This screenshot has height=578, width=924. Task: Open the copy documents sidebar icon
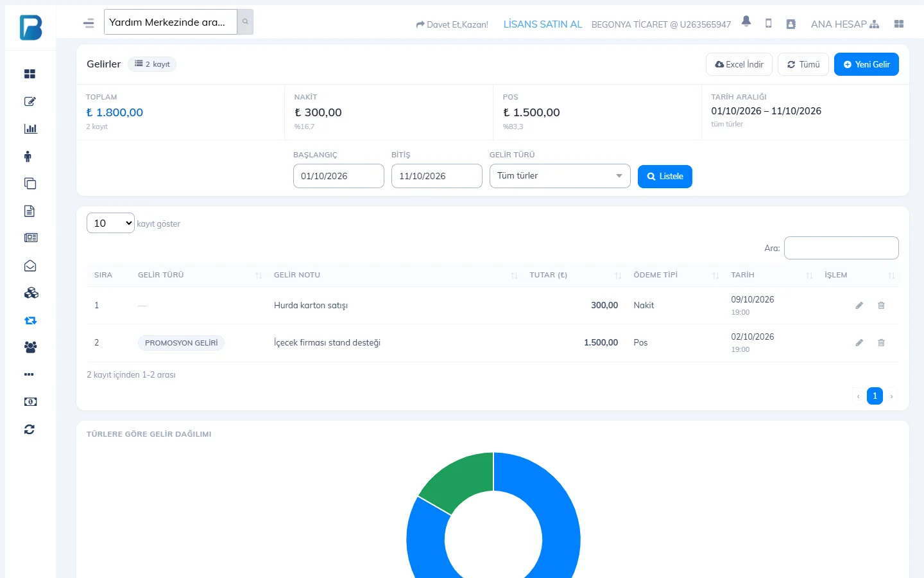[30, 184]
